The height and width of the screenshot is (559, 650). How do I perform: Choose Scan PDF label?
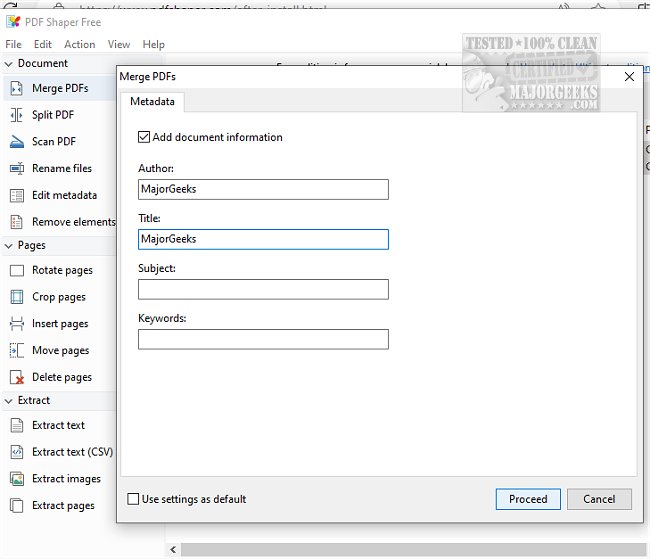pos(54,142)
